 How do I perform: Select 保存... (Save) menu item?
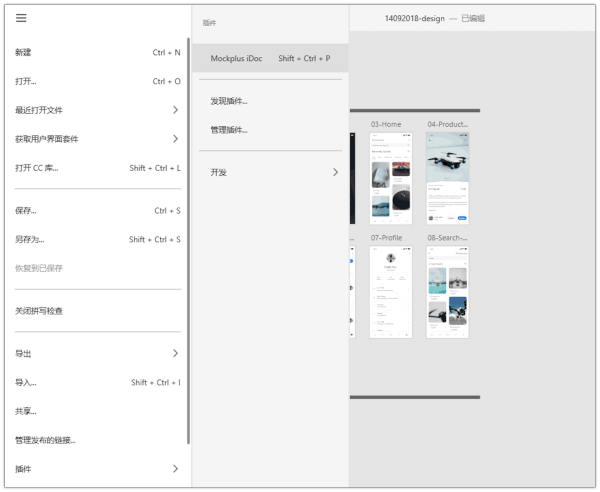tap(26, 211)
